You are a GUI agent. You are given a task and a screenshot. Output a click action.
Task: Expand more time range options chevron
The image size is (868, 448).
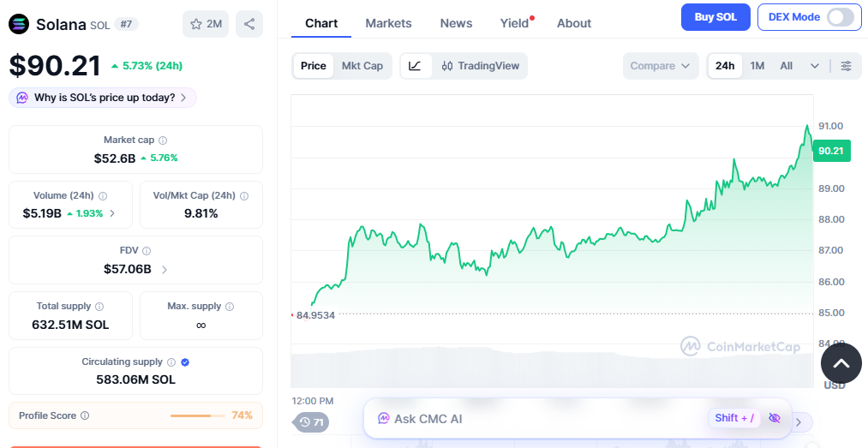coord(815,66)
